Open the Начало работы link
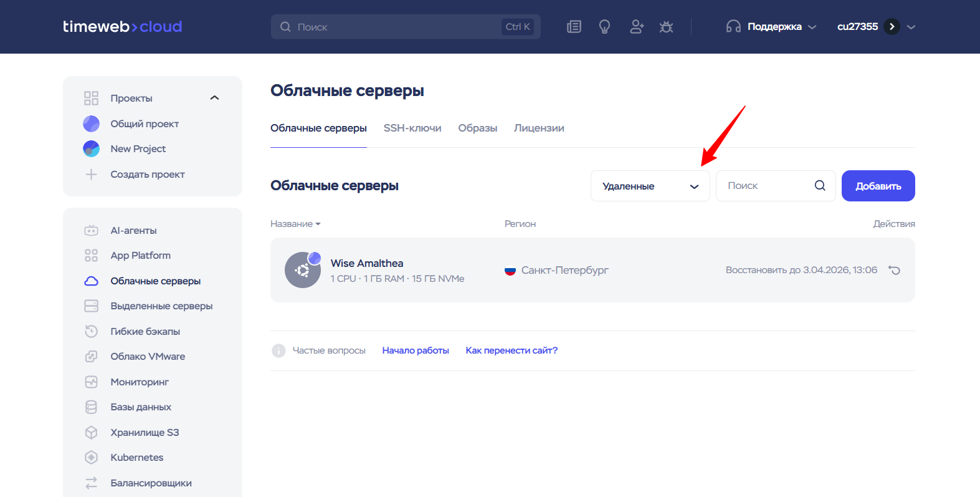980x497 pixels. (x=416, y=350)
